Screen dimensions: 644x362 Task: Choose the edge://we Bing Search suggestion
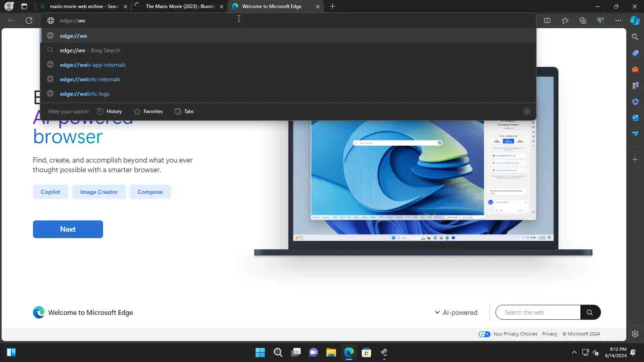coord(288,50)
